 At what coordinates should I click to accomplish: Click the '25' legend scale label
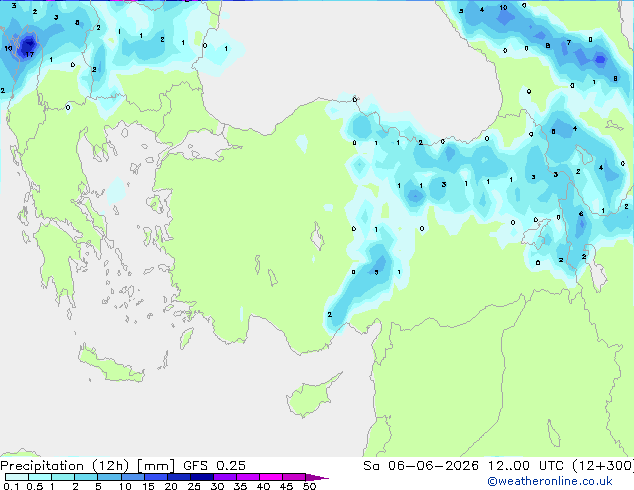pyautogui.click(x=194, y=486)
